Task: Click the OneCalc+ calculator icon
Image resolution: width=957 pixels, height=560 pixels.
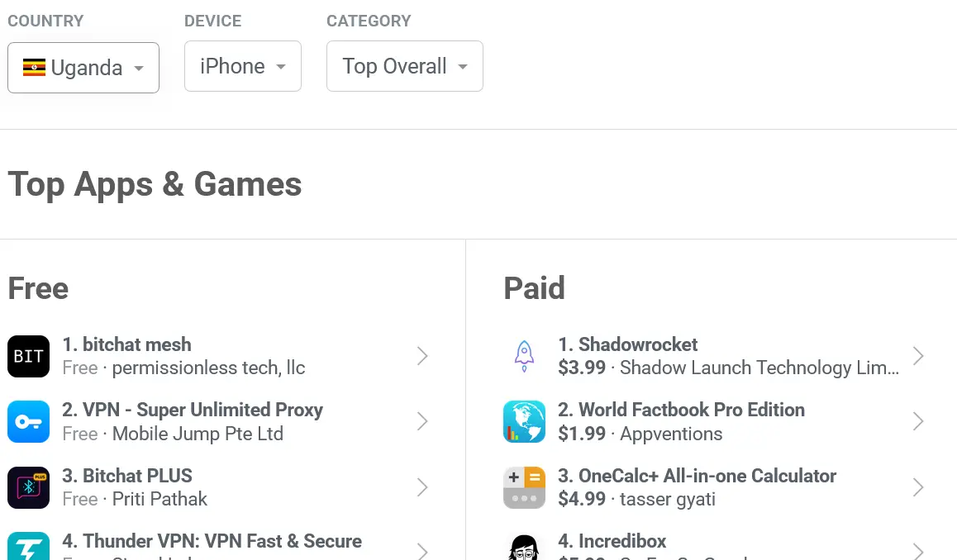Action: pyautogui.click(x=524, y=487)
